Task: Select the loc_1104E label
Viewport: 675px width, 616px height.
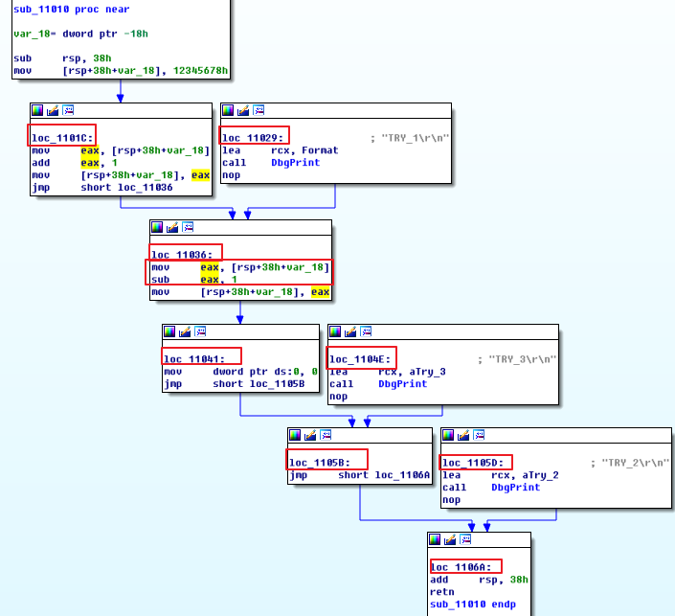Action: click(x=360, y=359)
